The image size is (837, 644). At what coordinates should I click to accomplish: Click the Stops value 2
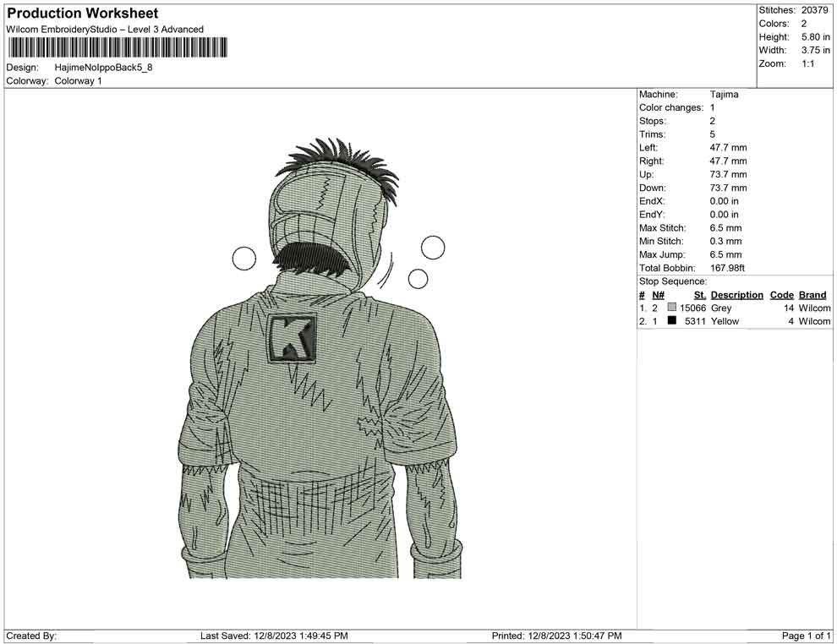(x=712, y=121)
